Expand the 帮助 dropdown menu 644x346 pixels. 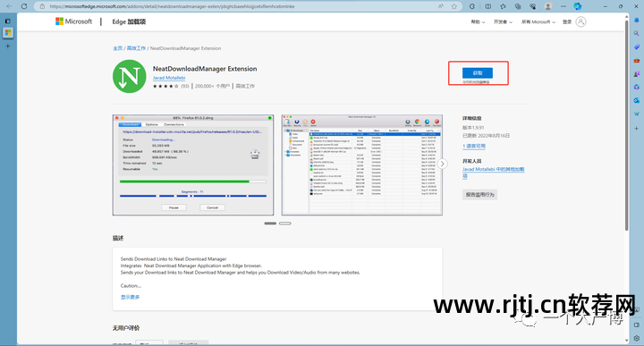(478, 22)
